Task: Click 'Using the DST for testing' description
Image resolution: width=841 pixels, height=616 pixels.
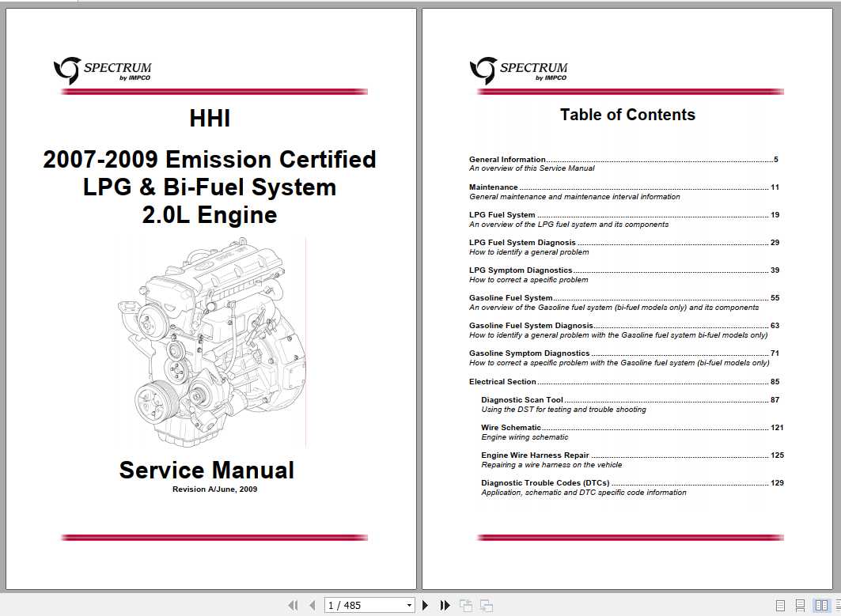Action: [x=564, y=410]
